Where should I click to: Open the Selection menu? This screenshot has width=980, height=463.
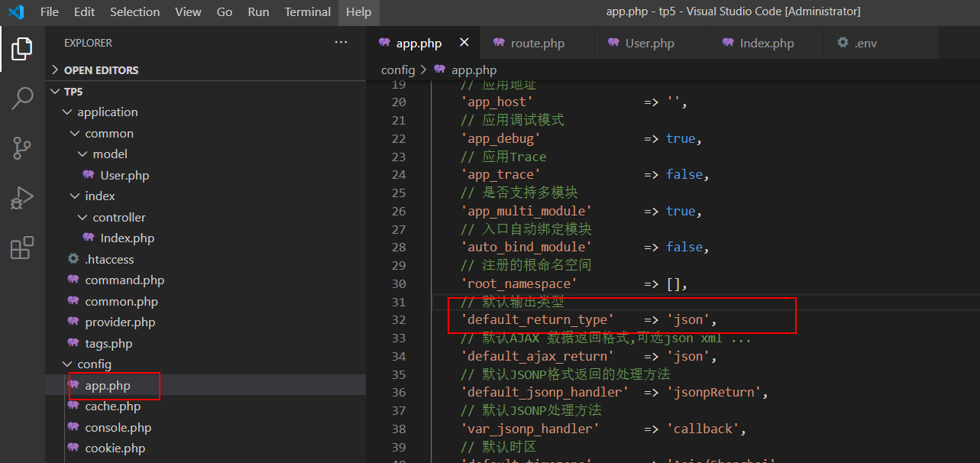point(134,11)
